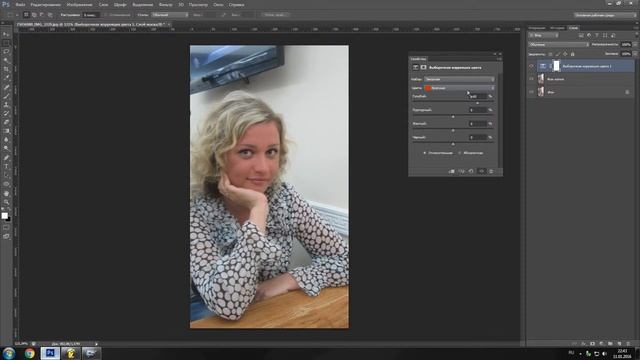Open the File menu
Screen dimensions: 640x360
click(20, 4)
